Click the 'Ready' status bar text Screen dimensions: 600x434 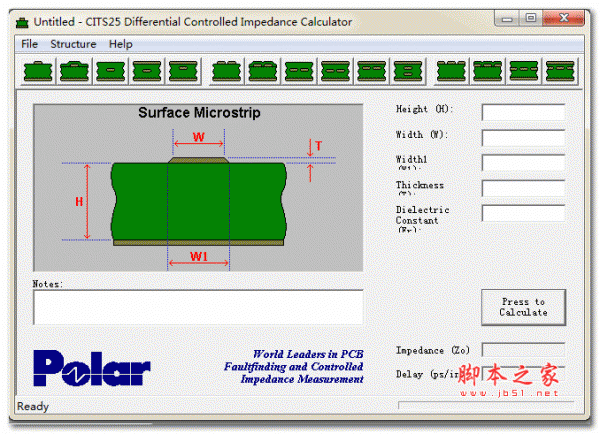pyautogui.click(x=33, y=406)
